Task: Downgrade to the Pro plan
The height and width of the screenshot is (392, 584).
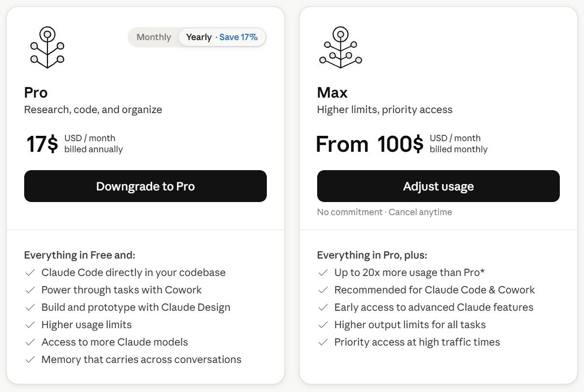Action: 146,186
